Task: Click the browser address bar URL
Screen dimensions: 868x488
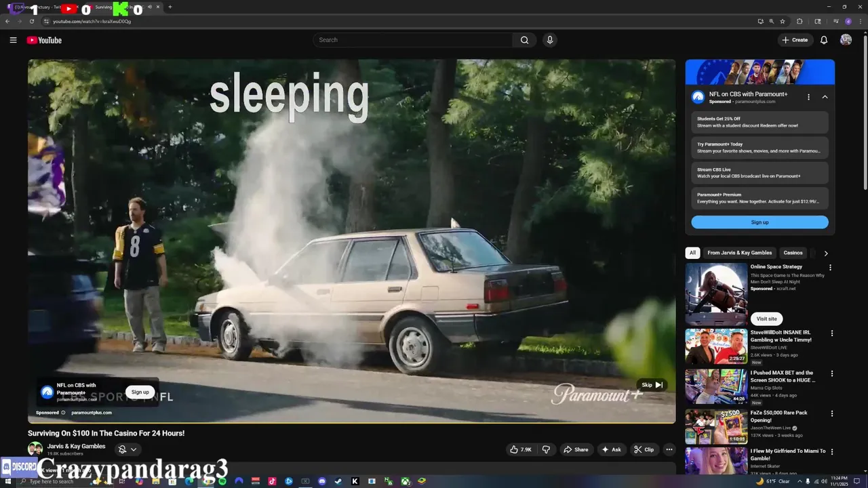Action: click(92, 21)
